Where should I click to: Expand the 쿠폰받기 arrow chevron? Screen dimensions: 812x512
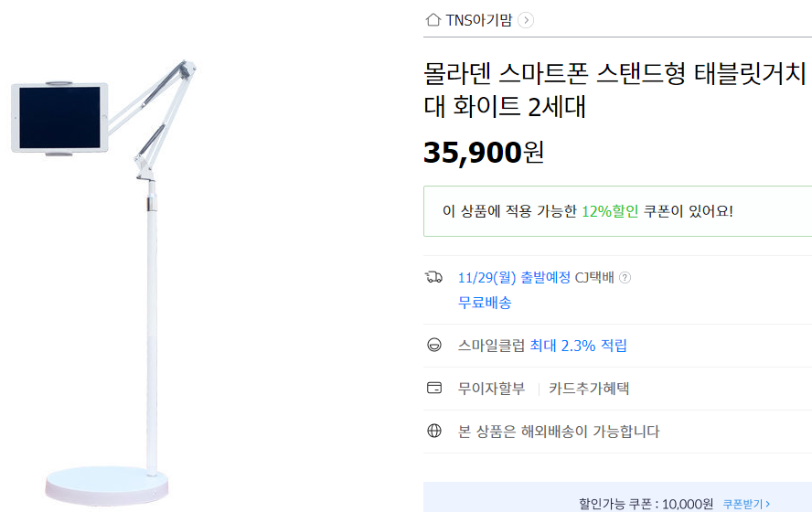tap(768, 504)
